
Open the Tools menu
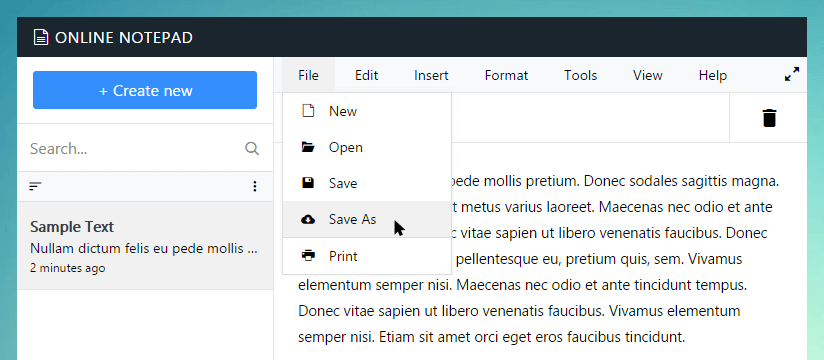click(581, 76)
